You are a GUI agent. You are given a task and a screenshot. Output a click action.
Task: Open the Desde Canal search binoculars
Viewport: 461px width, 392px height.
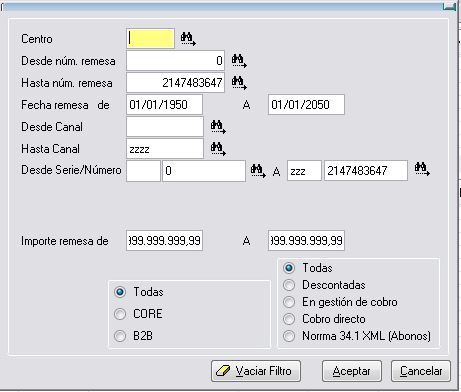pos(218,127)
